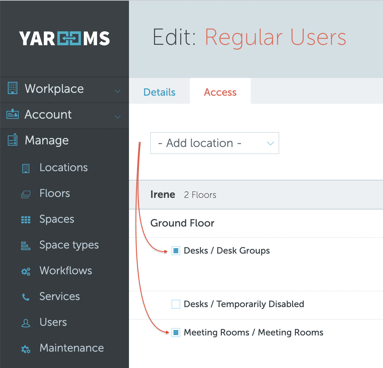Open the Account menu
383x368 pixels.
coord(64,115)
